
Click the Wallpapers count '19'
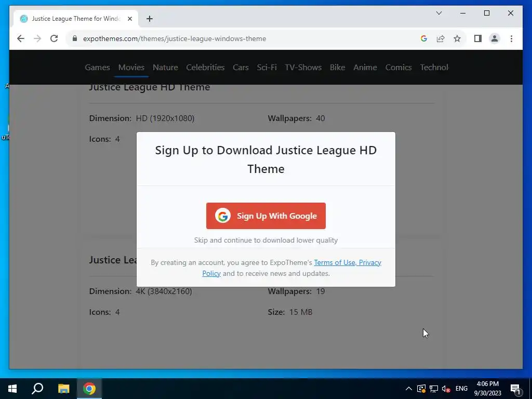tap(320, 291)
